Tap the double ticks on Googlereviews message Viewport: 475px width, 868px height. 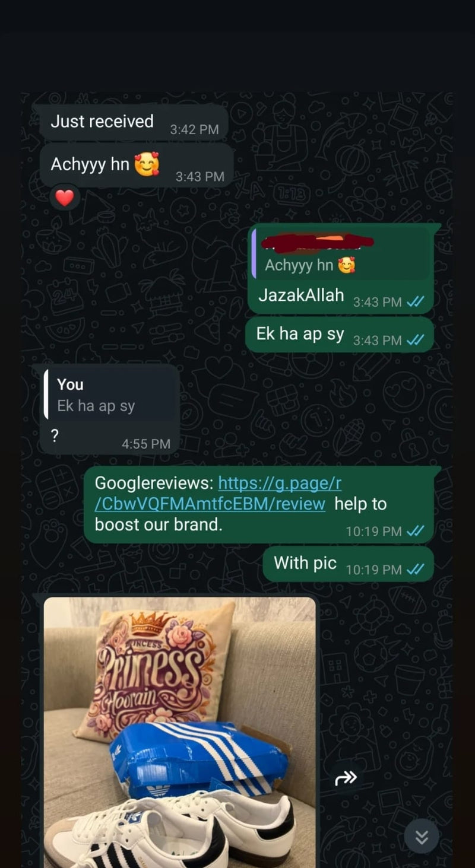pos(415,531)
